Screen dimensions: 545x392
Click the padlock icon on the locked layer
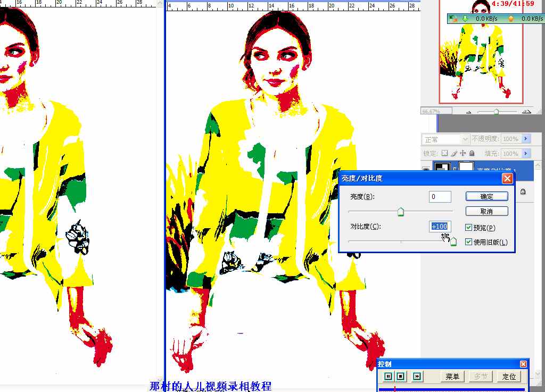[x=523, y=191]
